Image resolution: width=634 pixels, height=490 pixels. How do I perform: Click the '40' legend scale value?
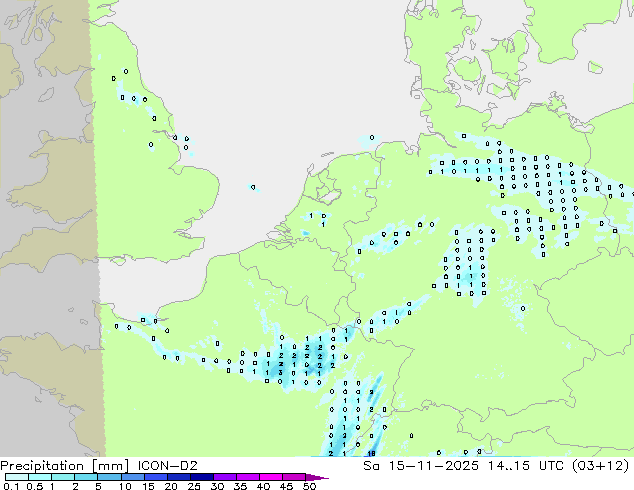(263, 486)
